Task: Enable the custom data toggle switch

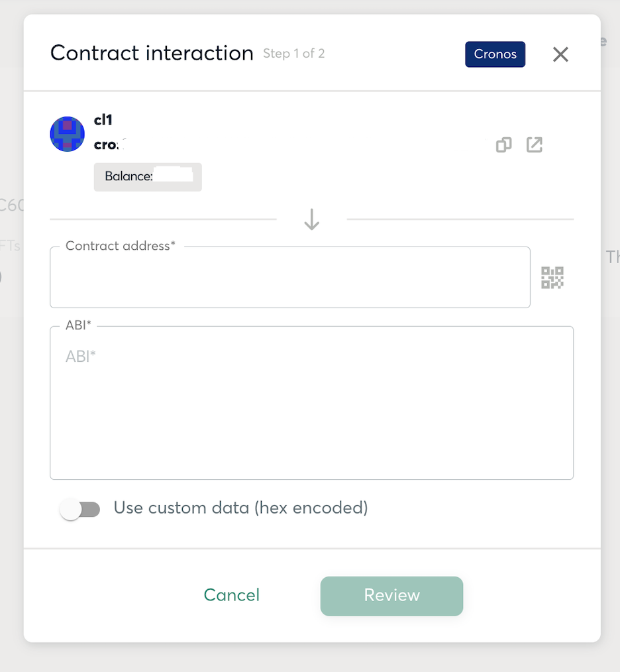Action: [80, 509]
